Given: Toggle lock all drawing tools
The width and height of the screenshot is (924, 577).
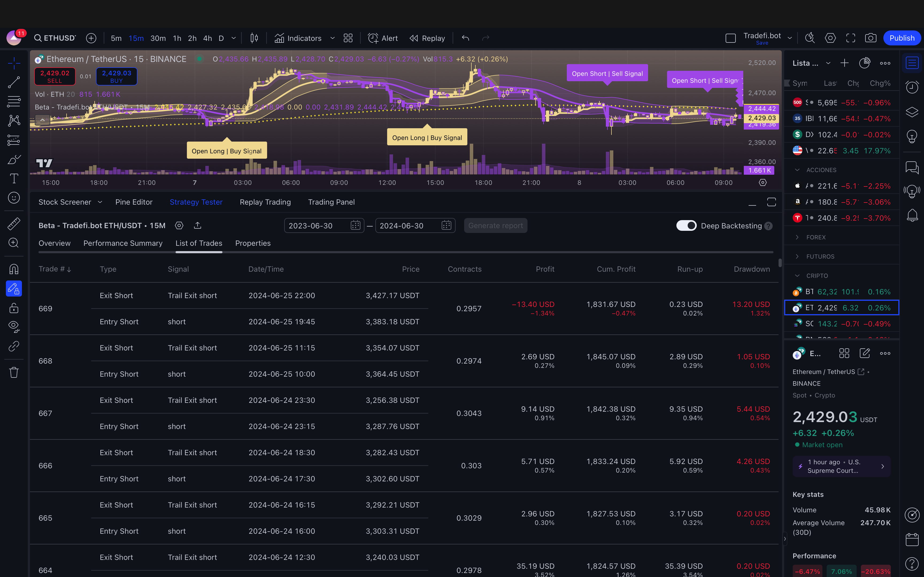Looking at the screenshot, I should pos(14,308).
